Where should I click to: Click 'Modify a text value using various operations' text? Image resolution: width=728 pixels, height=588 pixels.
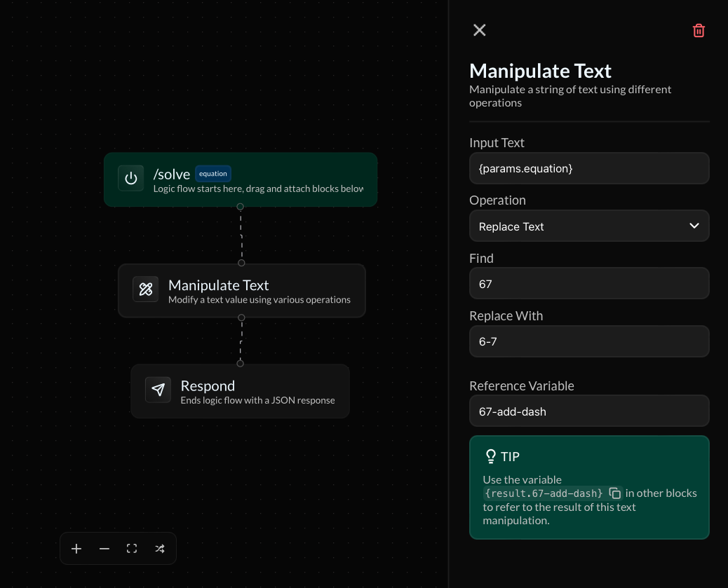pyautogui.click(x=259, y=300)
